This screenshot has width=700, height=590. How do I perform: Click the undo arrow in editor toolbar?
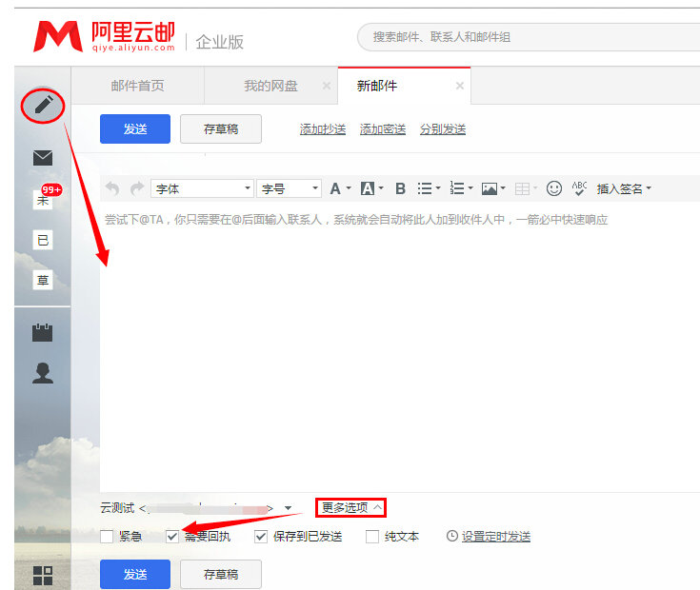click(112, 188)
